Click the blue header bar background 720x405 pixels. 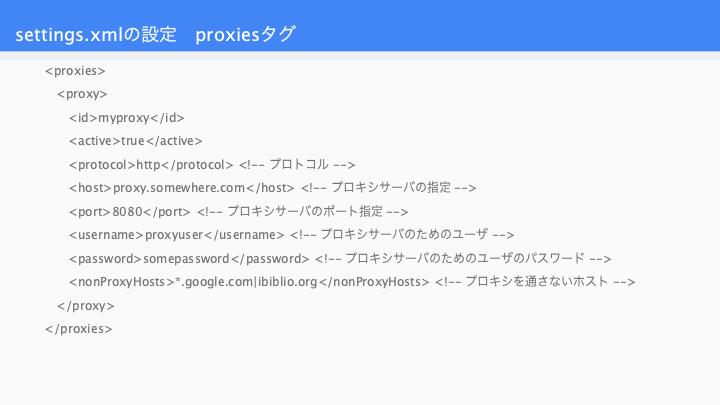[x=505, y=26]
